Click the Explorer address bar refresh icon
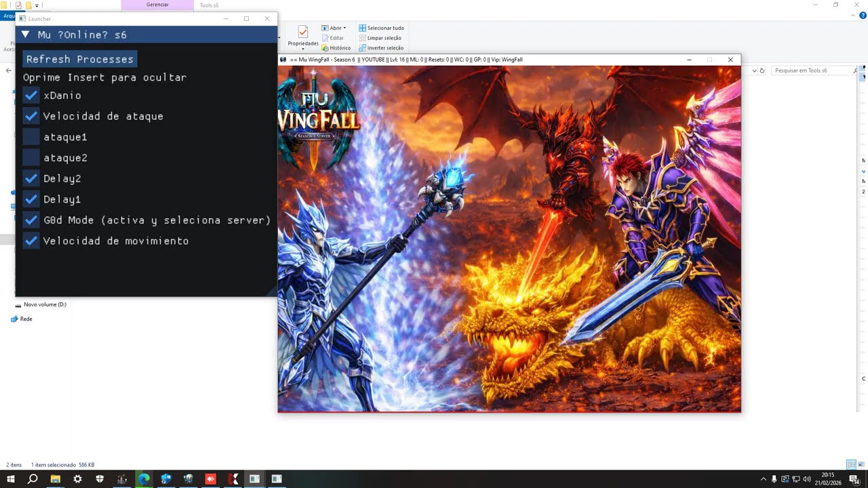868x488 pixels. click(762, 70)
